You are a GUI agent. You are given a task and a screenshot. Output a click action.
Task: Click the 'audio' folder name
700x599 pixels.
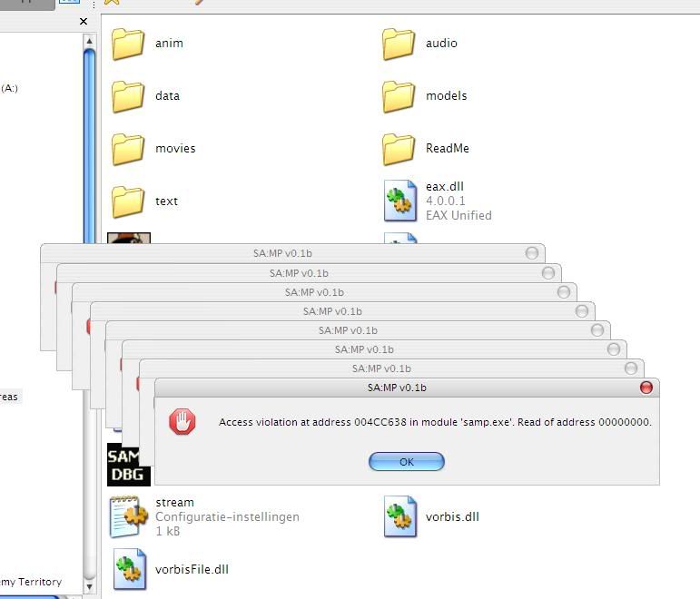tap(441, 44)
